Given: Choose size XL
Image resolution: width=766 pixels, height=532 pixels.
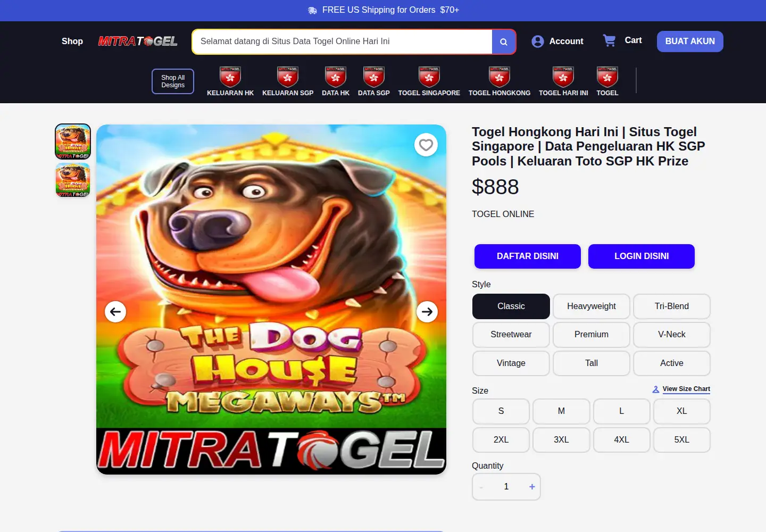Looking at the screenshot, I should (682, 411).
